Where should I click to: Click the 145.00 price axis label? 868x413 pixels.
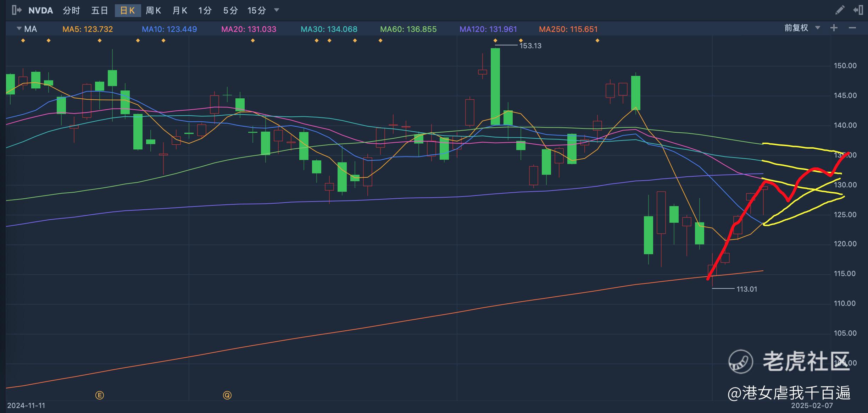click(845, 95)
